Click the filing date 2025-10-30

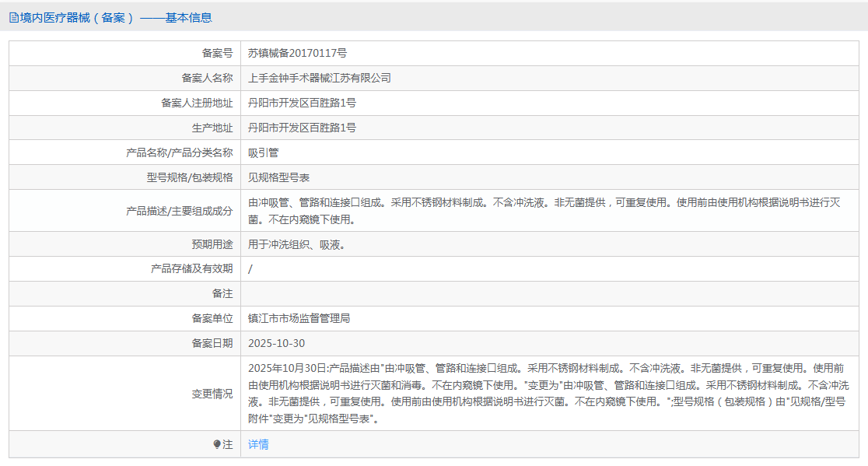[x=276, y=343]
